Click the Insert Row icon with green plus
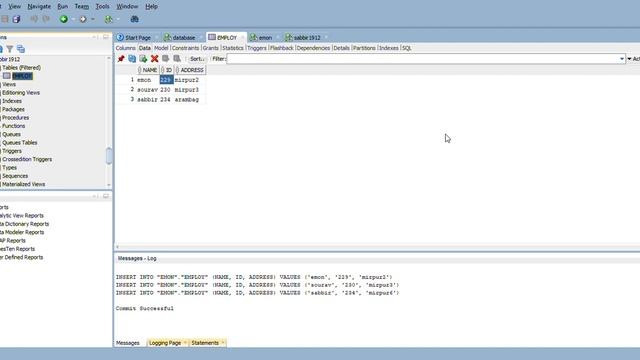 coord(143,59)
